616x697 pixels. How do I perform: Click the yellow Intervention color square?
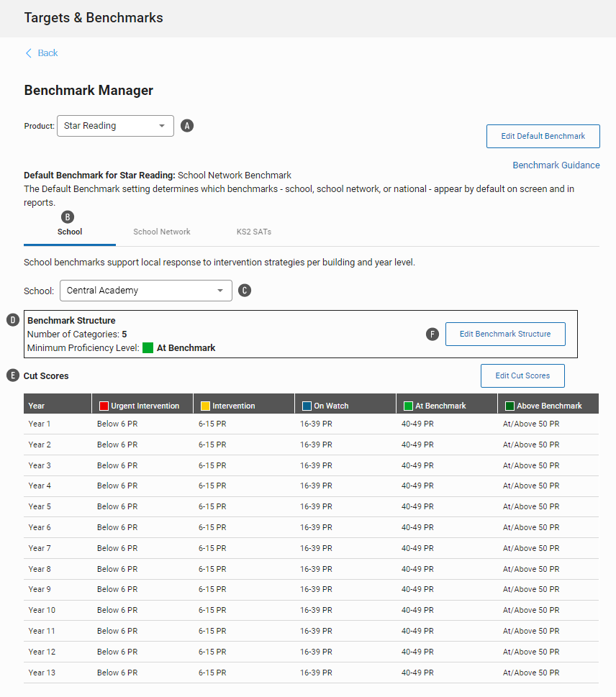[206, 406]
